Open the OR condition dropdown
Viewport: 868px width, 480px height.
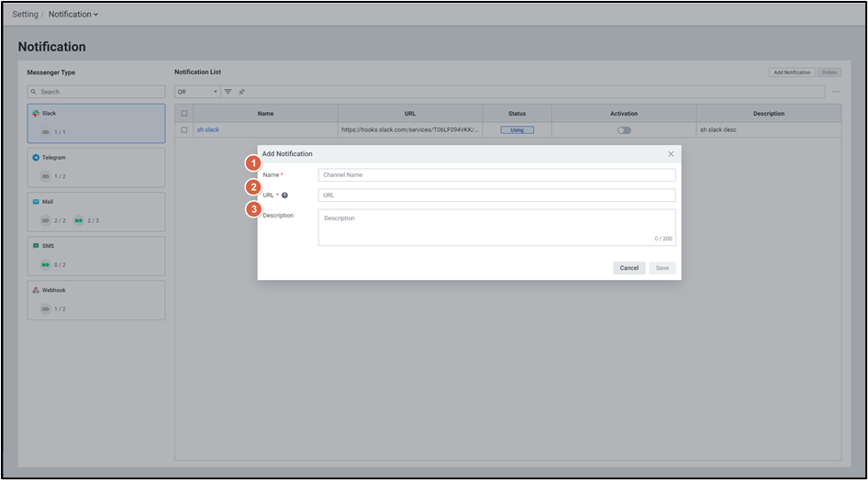[x=197, y=92]
